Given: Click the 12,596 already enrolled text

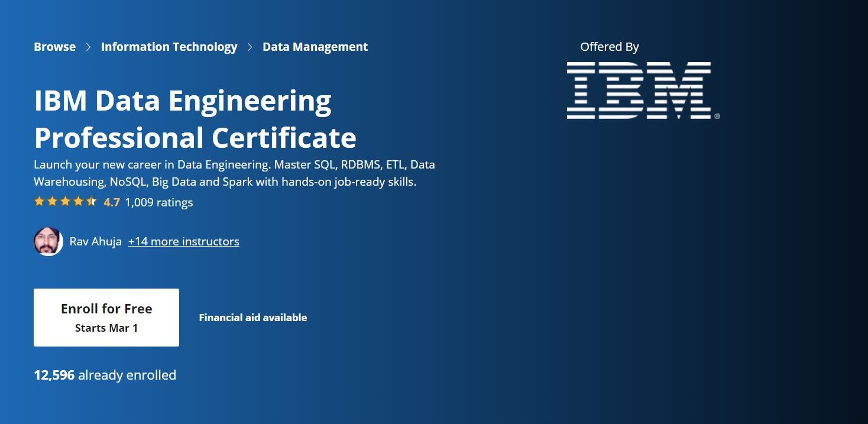Looking at the screenshot, I should click(105, 375).
